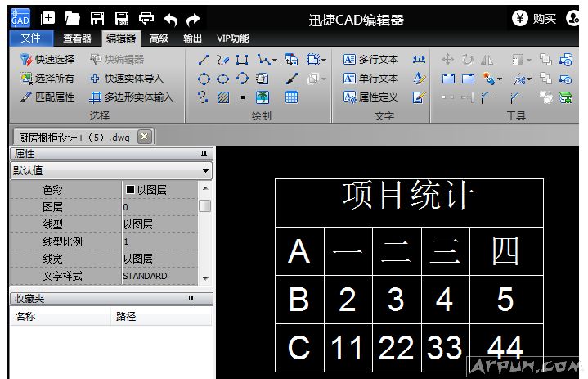Image resolution: width=588 pixels, height=379 pixels.
Task: Open a drawing with the folder icon
Action: click(72, 18)
